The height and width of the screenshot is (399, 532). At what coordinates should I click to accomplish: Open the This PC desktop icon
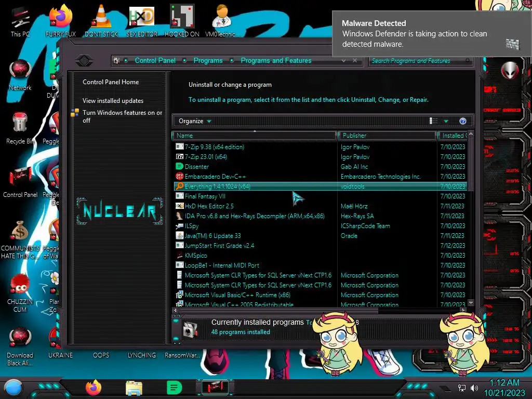pyautogui.click(x=20, y=21)
